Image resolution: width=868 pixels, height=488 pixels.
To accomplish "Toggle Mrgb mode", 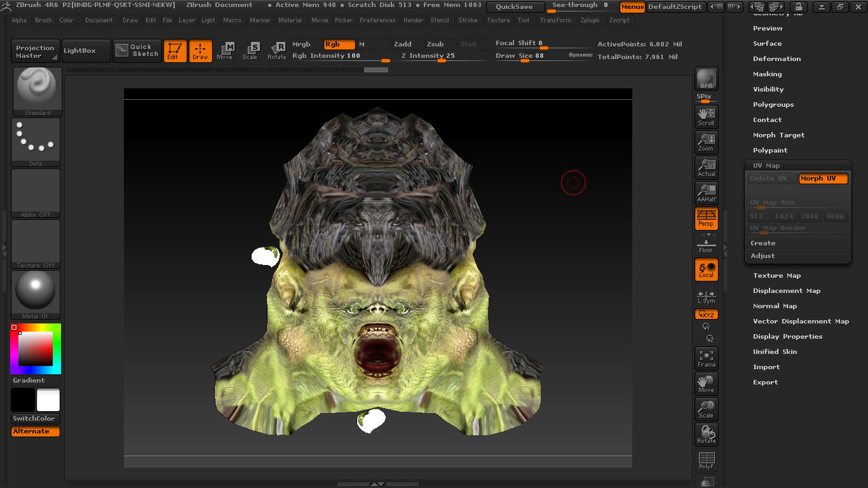I will (307, 44).
